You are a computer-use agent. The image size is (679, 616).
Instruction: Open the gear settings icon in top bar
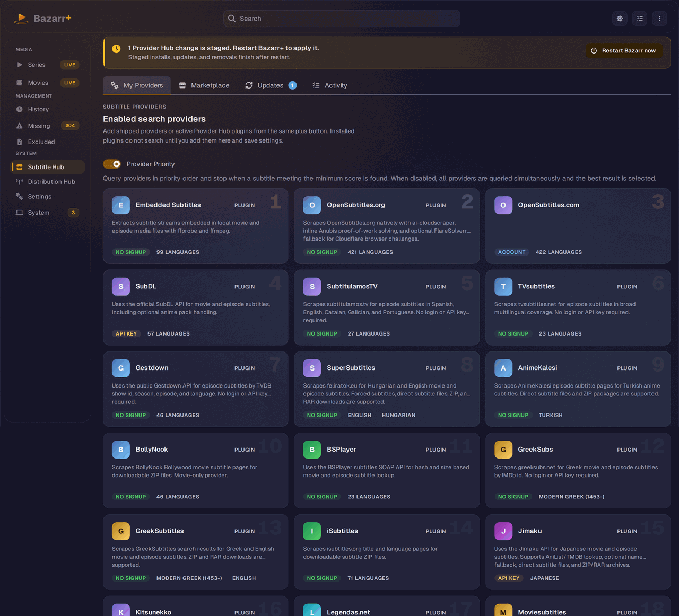(620, 19)
